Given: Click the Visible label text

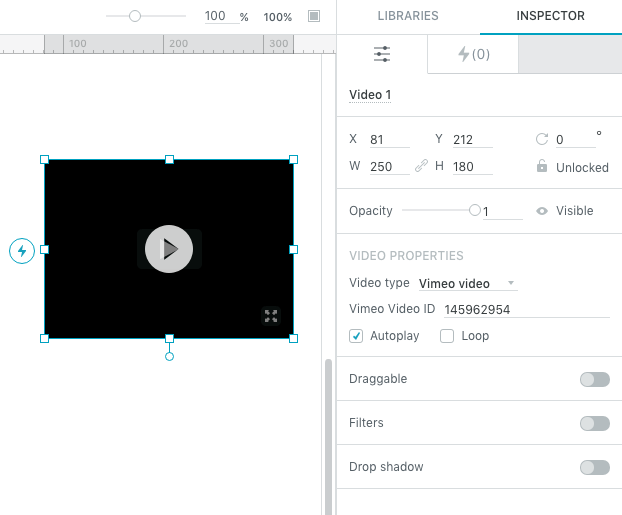Looking at the screenshot, I should click(574, 211).
